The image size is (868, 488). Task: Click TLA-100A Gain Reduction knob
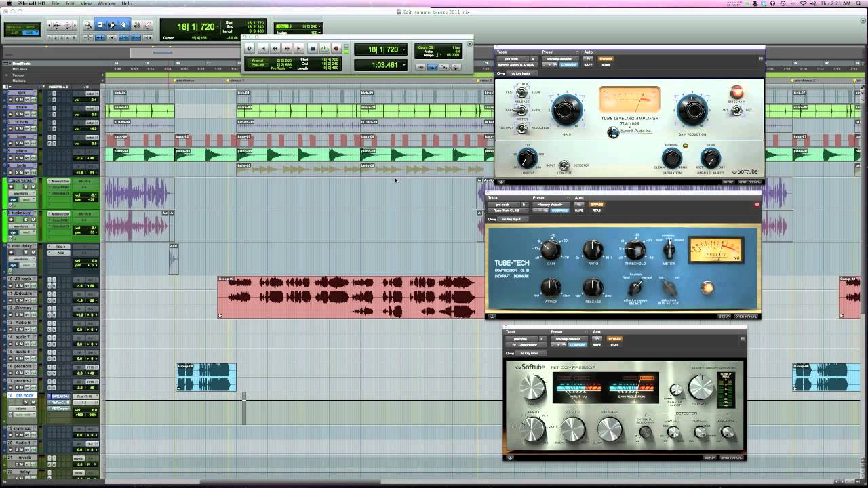pos(692,110)
